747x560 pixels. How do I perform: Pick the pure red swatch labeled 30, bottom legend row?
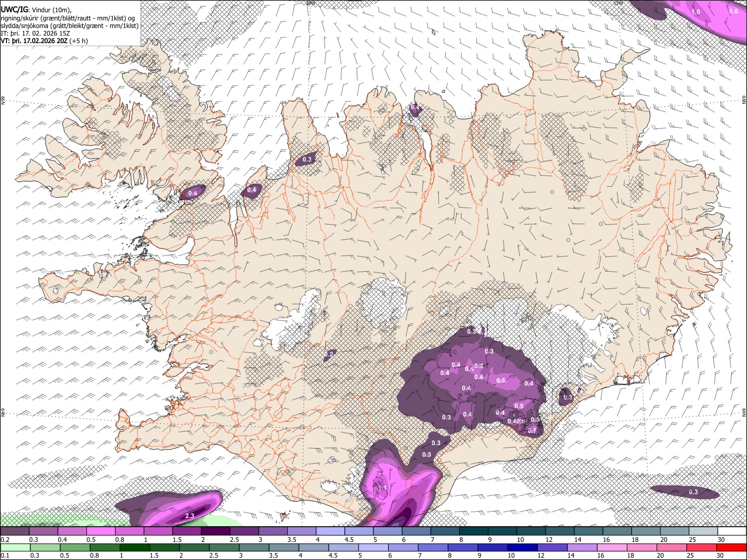coord(731,547)
